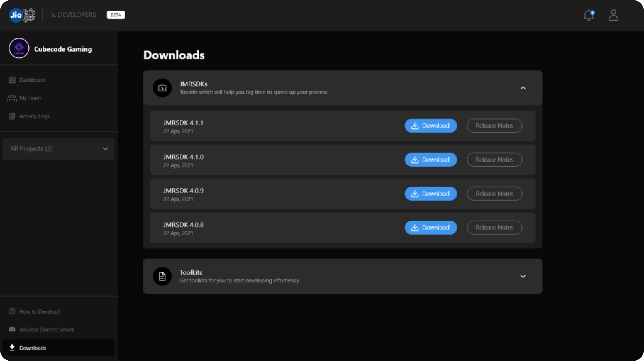Click the Downloads arrow icon in sidebar
The height and width of the screenshot is (361, 644).
(12, 347)
